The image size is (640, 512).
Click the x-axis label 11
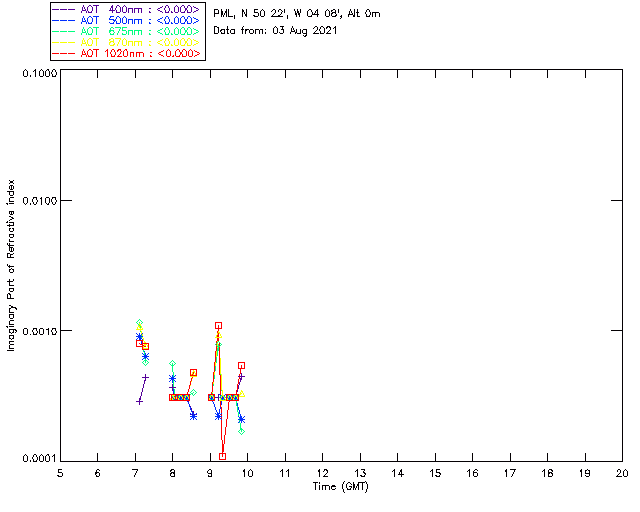click(x=285, y=473)
